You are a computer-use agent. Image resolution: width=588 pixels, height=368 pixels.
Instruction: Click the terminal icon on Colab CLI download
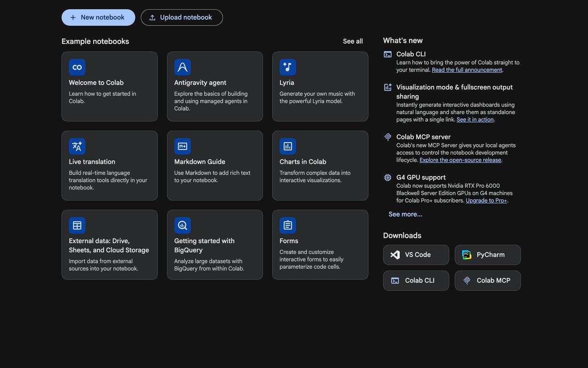tap(395, 281)
